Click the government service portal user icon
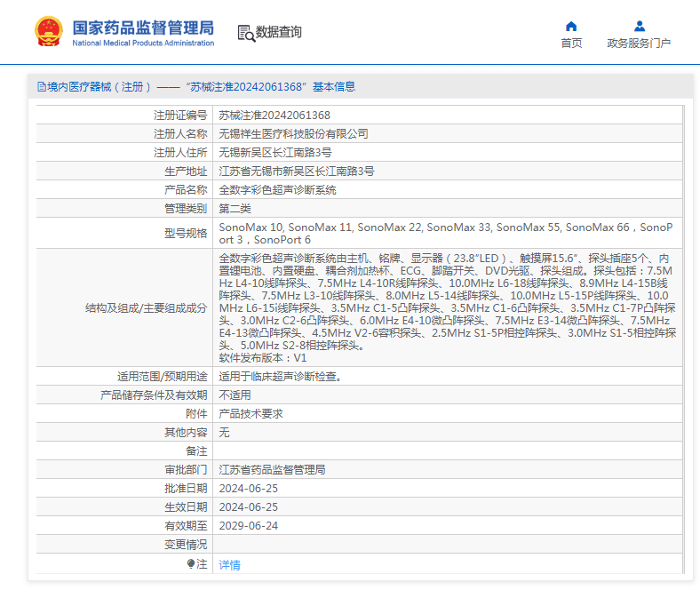 tap(639, 26)
